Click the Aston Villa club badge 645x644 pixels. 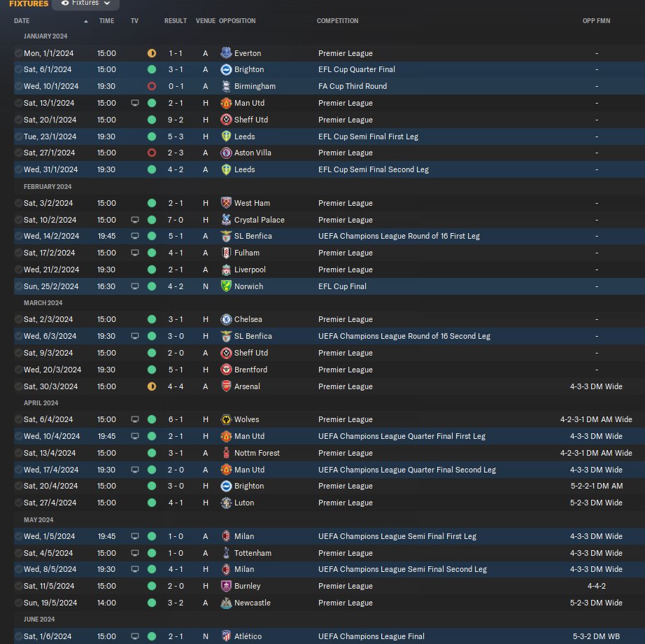point(226,153)
